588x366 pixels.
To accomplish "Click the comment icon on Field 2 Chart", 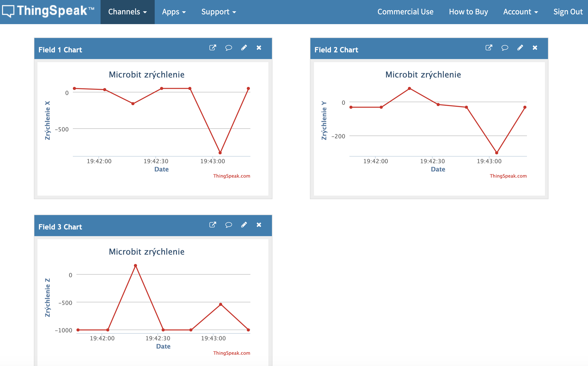I will (505, 48).
